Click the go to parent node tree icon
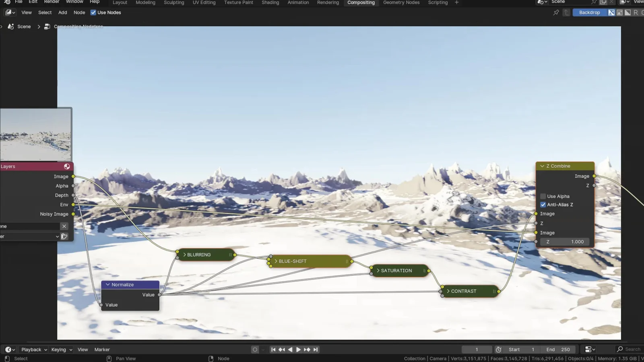Screen dimensions: 644x362 coord(567,12)
